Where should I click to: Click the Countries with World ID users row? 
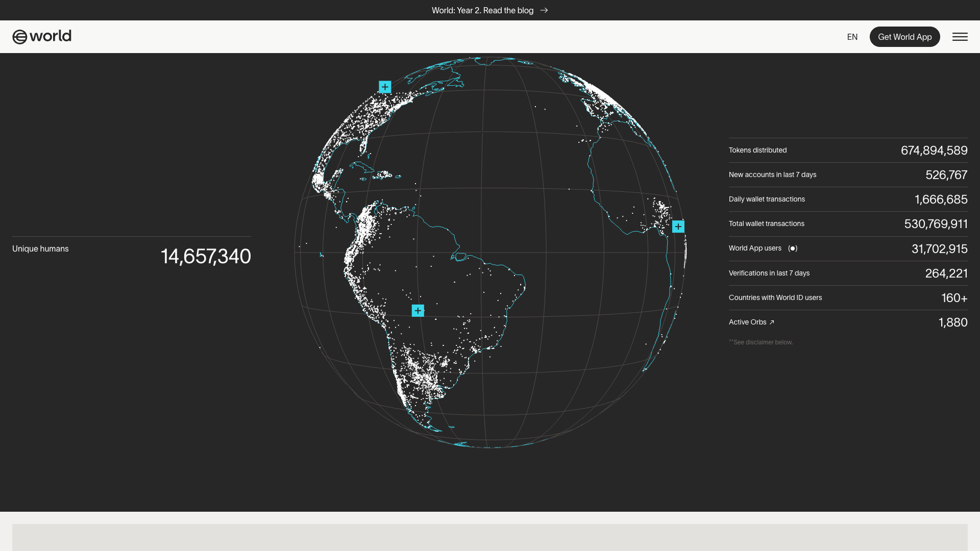[x=848, y=297]
